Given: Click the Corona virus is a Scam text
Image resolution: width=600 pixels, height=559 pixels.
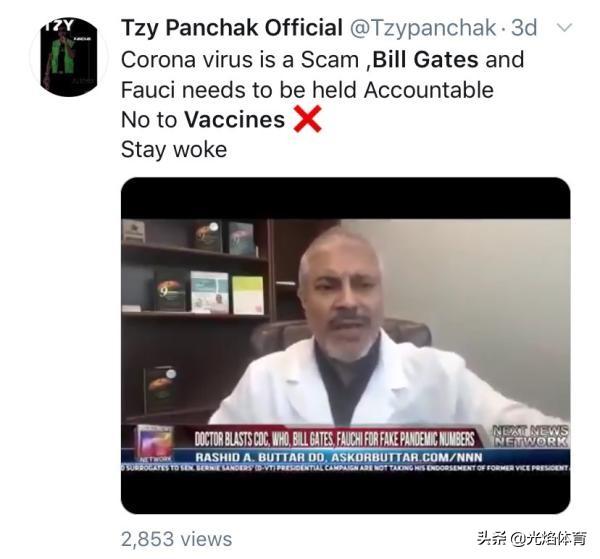Looking at the screenshot, I should click(240, 60).
